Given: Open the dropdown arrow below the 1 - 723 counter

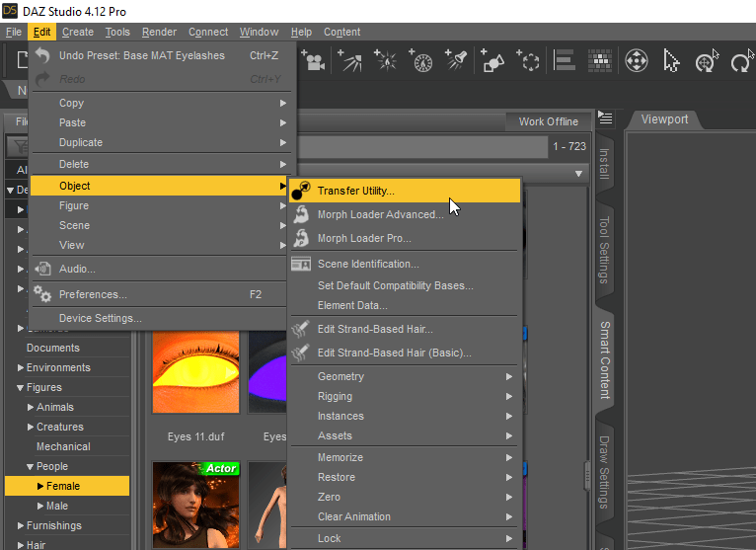Looking at the screenshot, I should point(578,174).
